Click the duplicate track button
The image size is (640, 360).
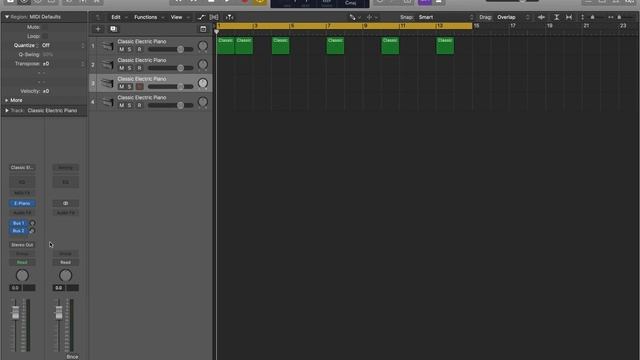(x=113, y=29)
